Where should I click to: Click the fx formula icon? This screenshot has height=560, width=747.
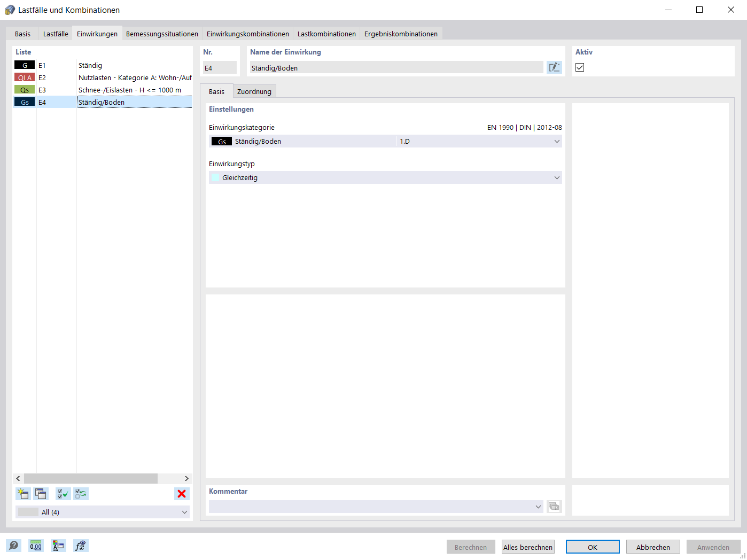pyautogui.click(x=81, y=546)
